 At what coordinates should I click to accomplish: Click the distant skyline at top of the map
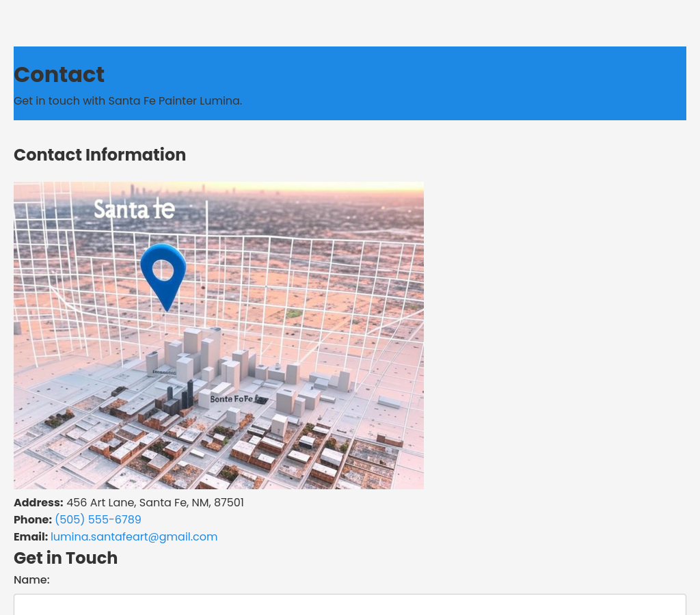coord(144,191)
